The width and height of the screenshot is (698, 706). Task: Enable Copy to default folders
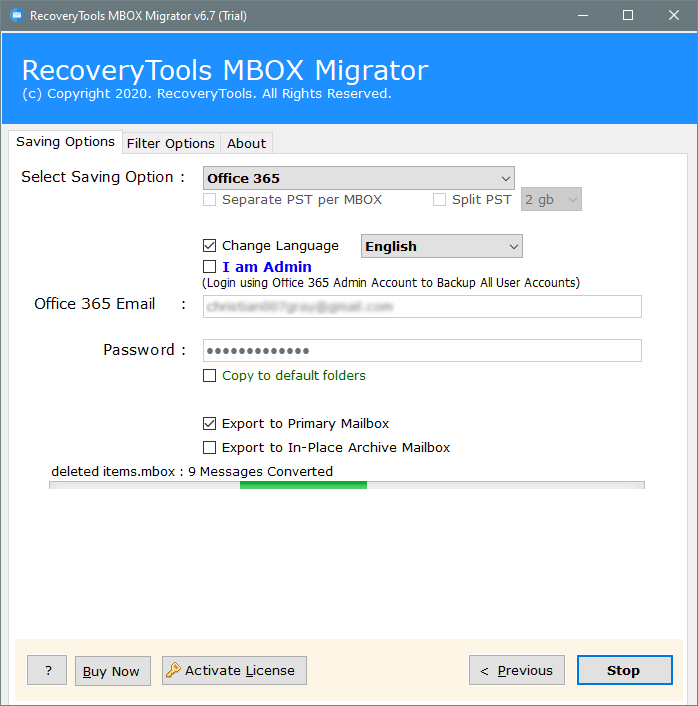click(209, 376)
